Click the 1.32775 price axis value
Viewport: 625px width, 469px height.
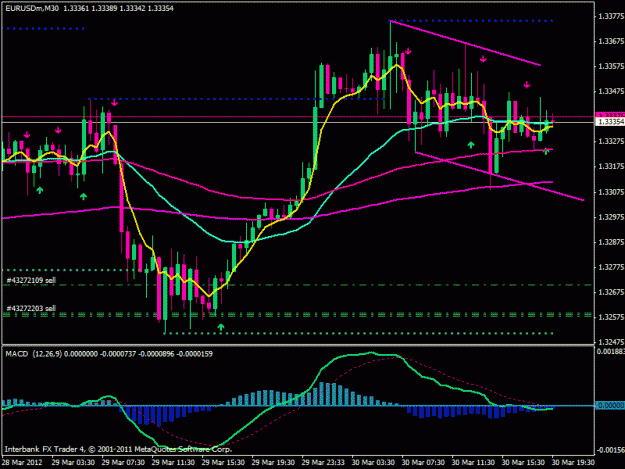click(611, 267)
